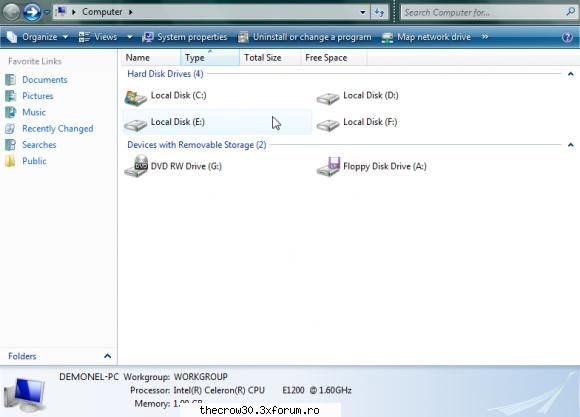Open Documents favorite link
The width and height of the screenshot is (580, 417).
(x=45, y=80)
